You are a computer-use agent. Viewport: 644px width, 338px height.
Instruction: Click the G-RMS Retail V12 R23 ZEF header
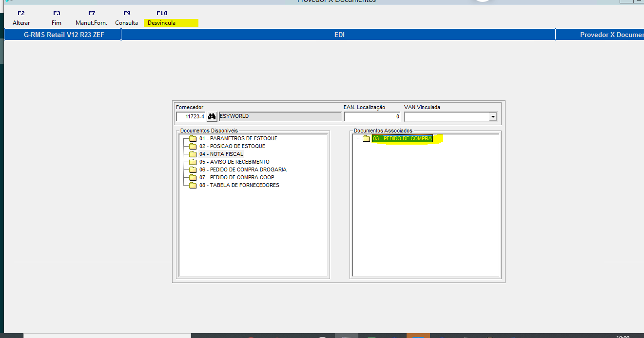[x=64, y=35]
